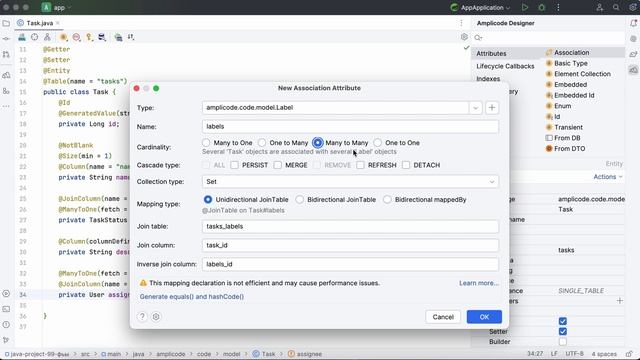Viewport: 640px width, 360px height.
Task: Expand the Type combo box dropdown
Action: pos(476,108)
